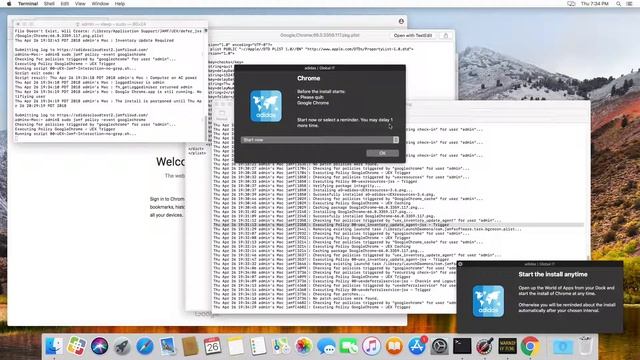This screenshot has height=360, width=640.
Task: Open Google Chrome from the Dock
Action: [530, 347]
